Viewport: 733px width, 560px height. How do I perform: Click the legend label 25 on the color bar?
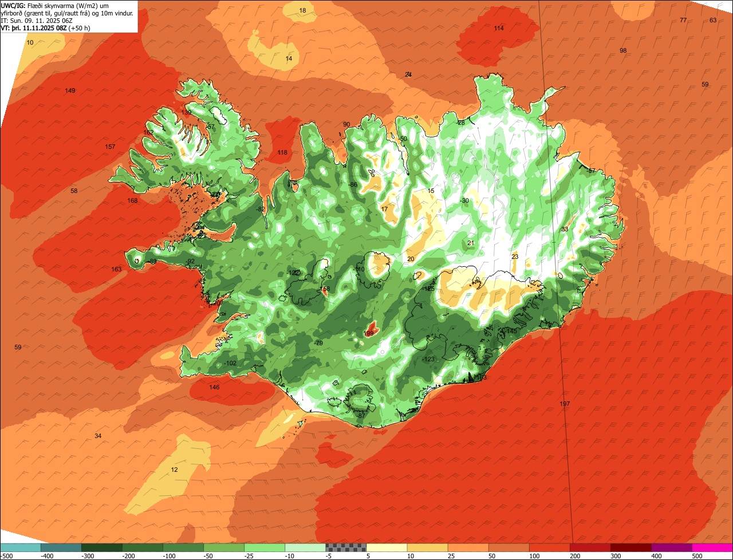(x=451, y=555)
